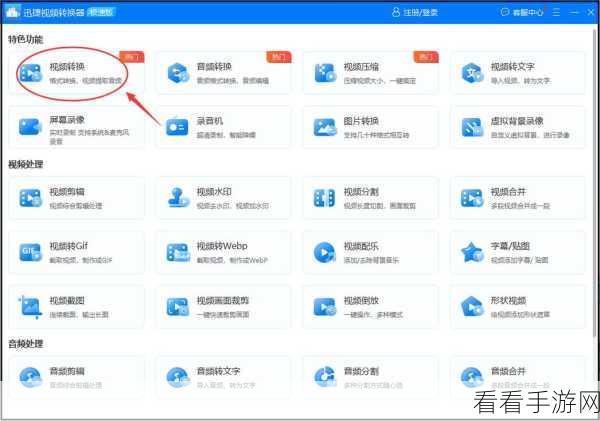The height and width of the screenshot is (421, 600).
Task: Open the 视频剪辑 video editing icon
Action: pos(30,198)
